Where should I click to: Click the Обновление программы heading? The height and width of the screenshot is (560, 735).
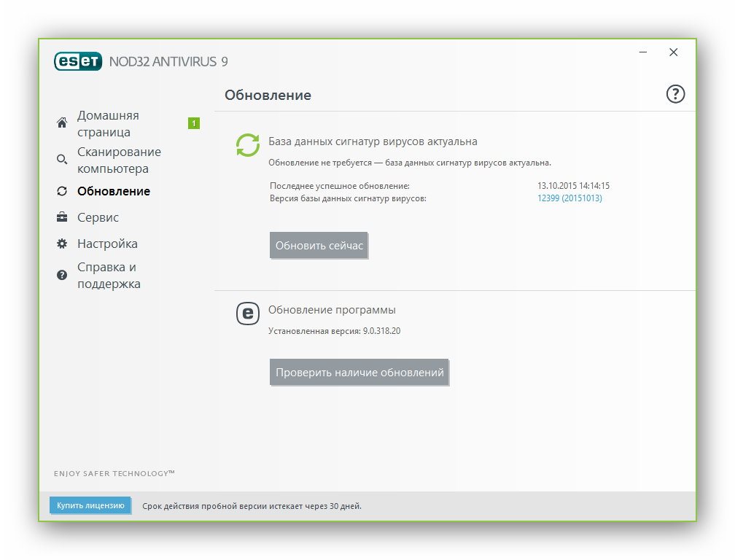332,310
